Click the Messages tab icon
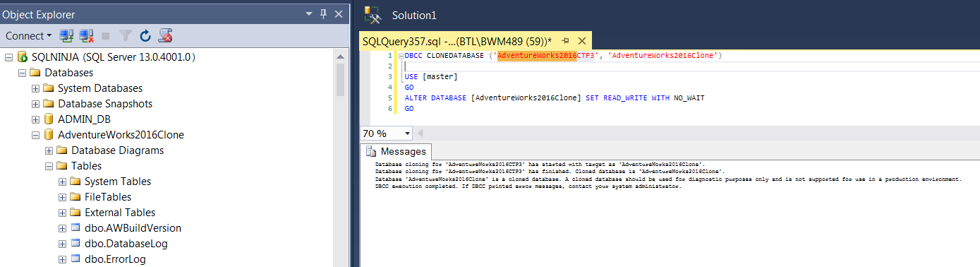980x267 pixels. (370, 151)
